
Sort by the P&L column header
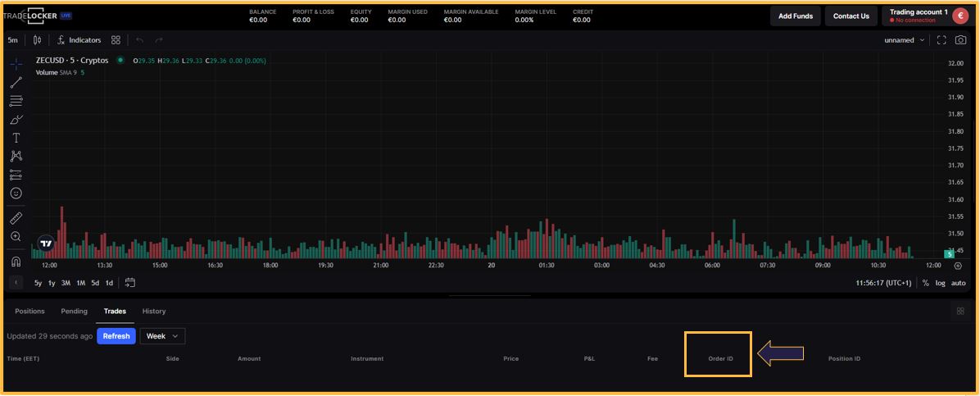(x=590, y=358)
